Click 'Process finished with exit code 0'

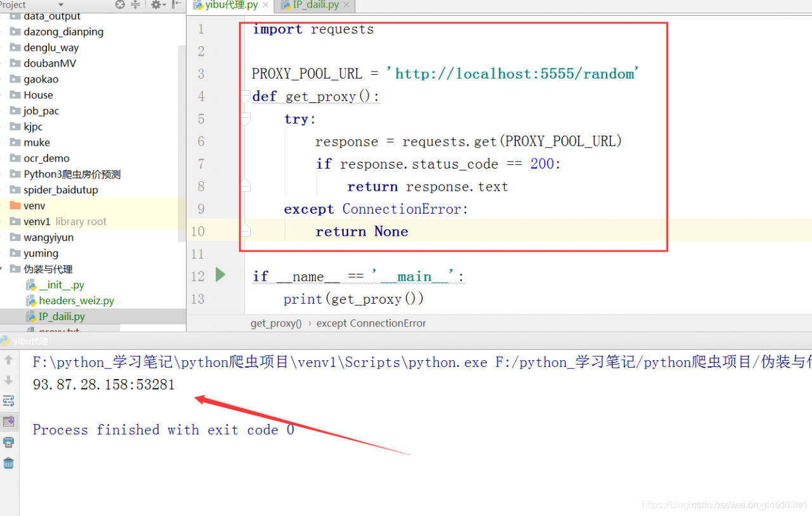point(164,430)
